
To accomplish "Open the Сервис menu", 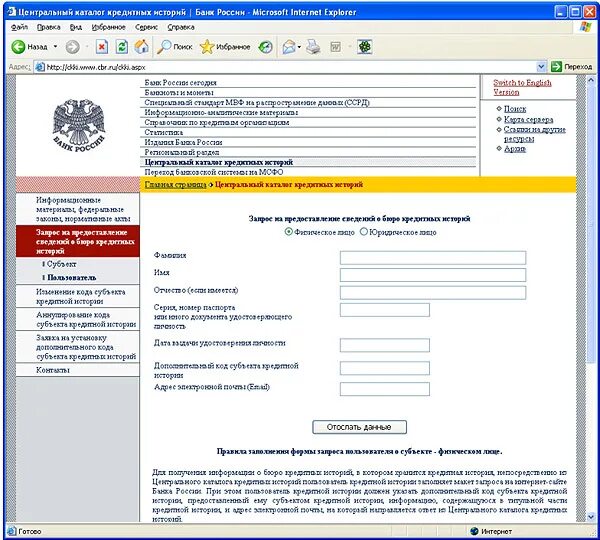I will (146, 27).
